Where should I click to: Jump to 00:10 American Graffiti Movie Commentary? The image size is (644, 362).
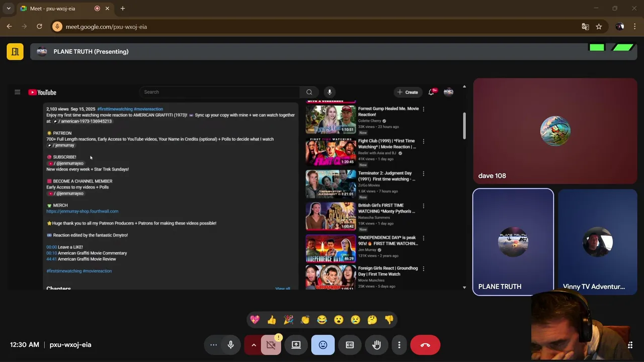[x=52, y=253]
